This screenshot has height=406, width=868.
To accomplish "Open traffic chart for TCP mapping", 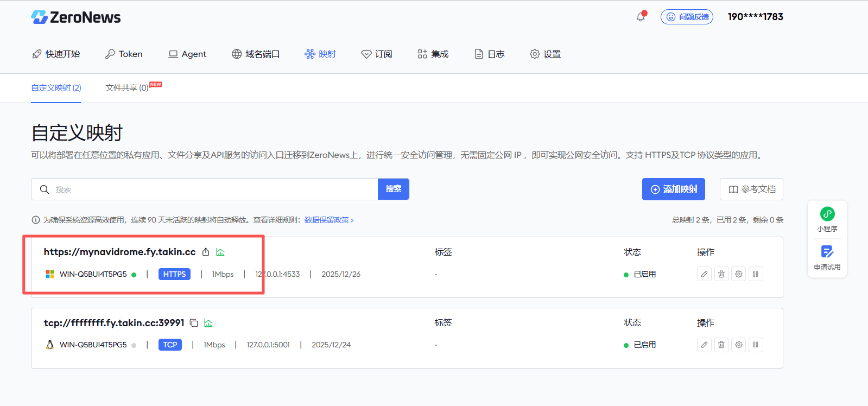I will pos(208,323).
